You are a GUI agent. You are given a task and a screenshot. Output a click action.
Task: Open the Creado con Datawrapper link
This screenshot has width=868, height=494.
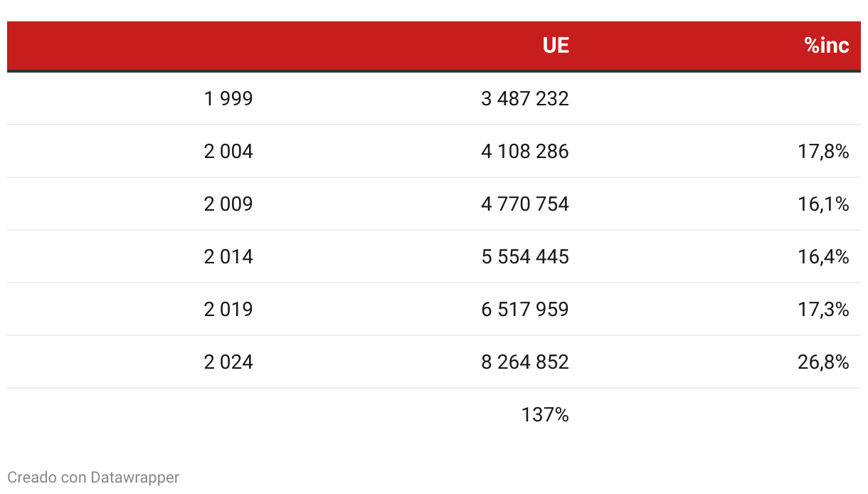click(93, 478)
